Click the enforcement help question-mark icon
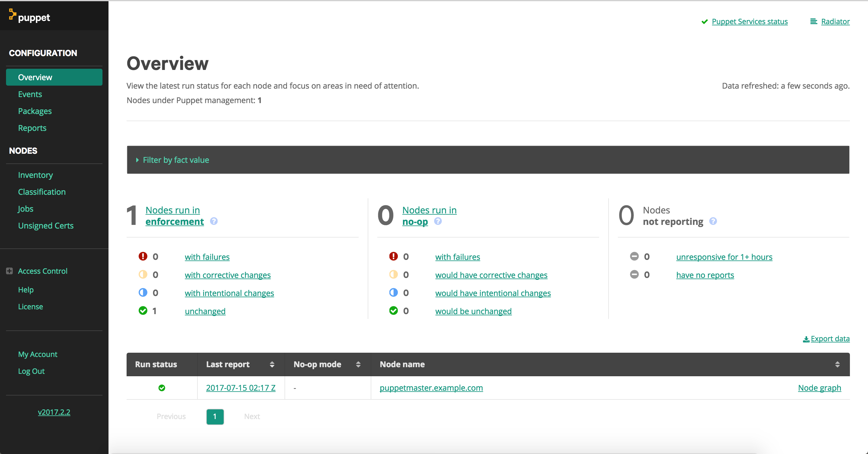 pyautogui.click(x=214, y=221)
